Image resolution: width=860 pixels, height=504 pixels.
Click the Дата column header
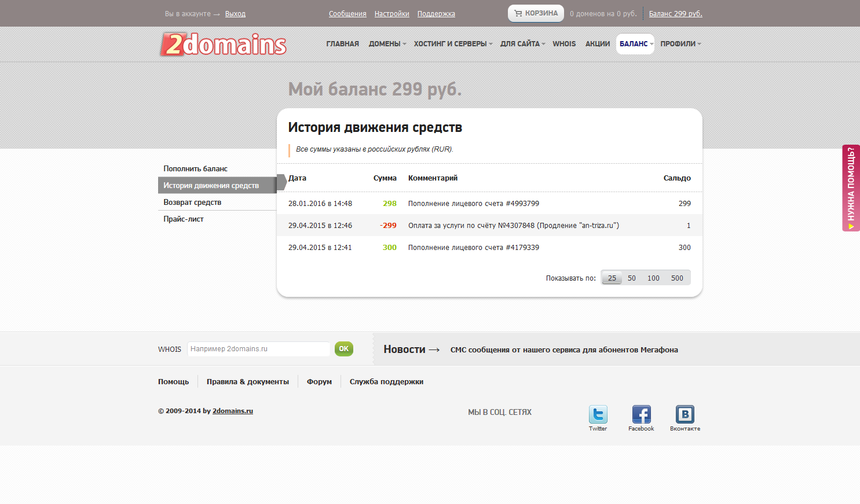point(297,178)
